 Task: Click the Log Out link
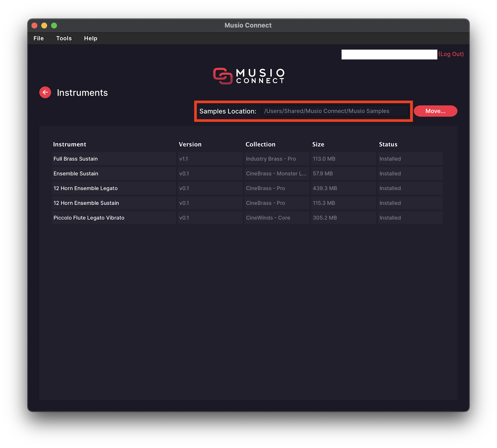pyautogui.click(x=451, y=54)
